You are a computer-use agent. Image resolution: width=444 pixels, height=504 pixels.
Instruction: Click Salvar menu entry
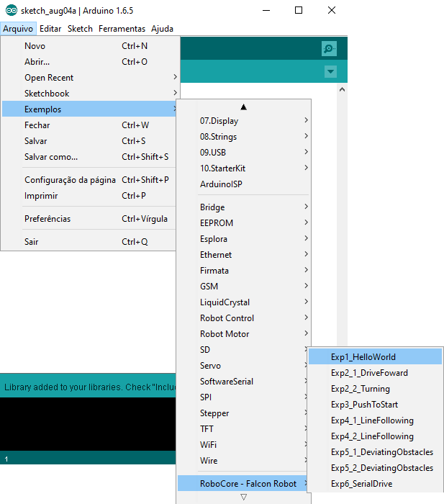pos(91,141)
